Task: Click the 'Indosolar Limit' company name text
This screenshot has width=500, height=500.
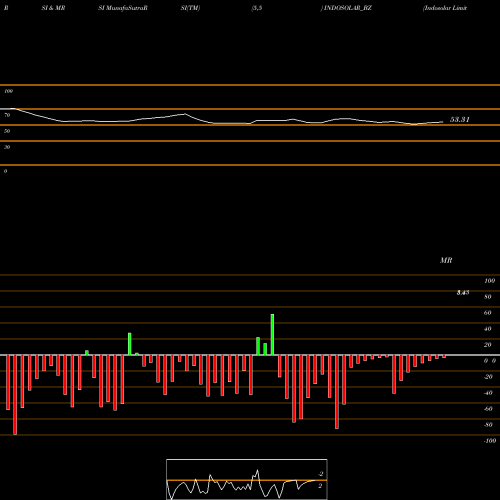Action: 445,8
